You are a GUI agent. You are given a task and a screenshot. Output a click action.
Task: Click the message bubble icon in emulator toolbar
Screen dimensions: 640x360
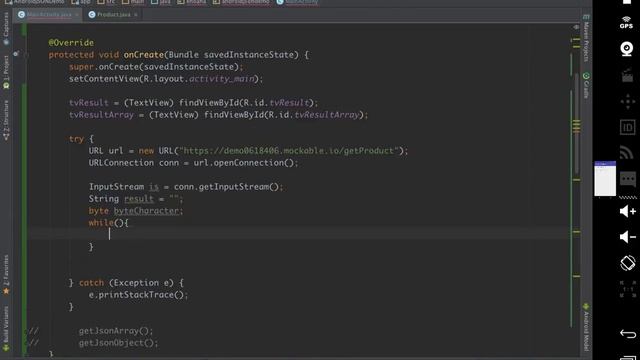point(627,179)
